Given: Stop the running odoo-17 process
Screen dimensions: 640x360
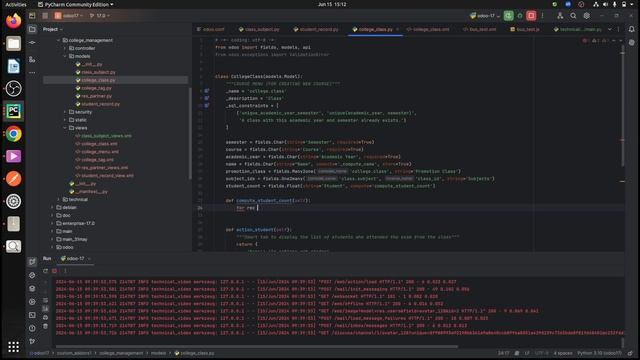Looking at the screenshot, I should click(531, 16).
